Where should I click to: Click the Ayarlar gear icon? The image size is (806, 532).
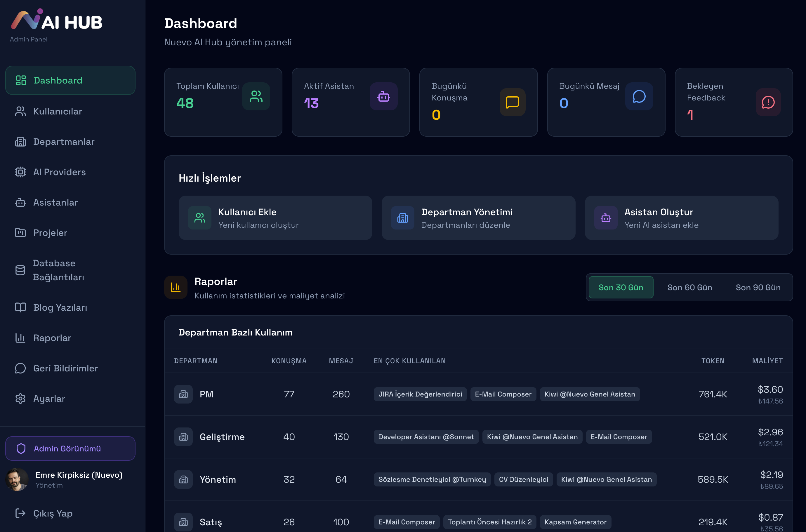pos(20,399)
